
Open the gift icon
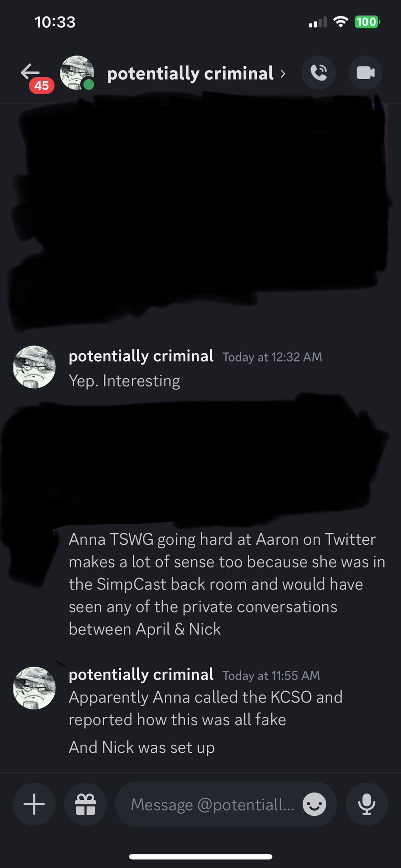86,804
